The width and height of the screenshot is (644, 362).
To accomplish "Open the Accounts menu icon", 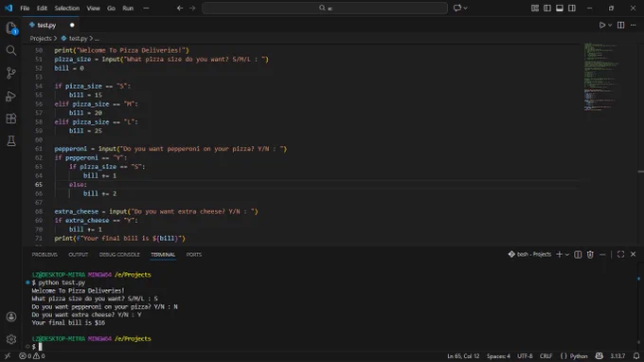I will click(11, 317).
